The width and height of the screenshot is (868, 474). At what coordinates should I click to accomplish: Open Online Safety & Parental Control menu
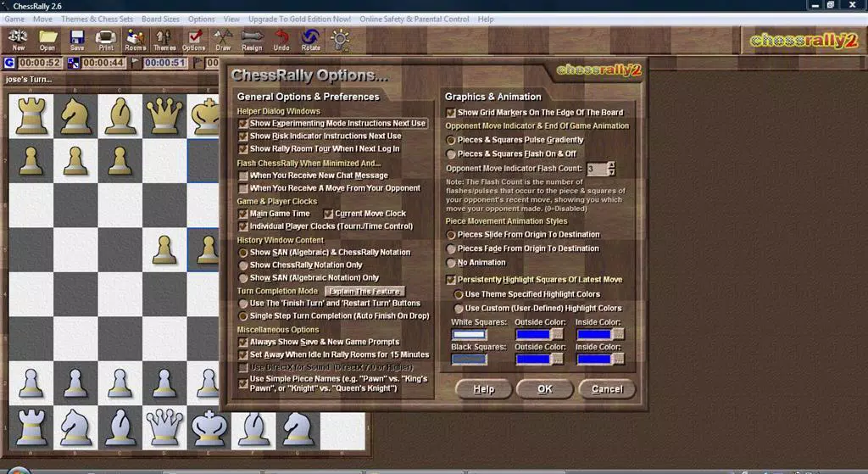coord(414,19)
